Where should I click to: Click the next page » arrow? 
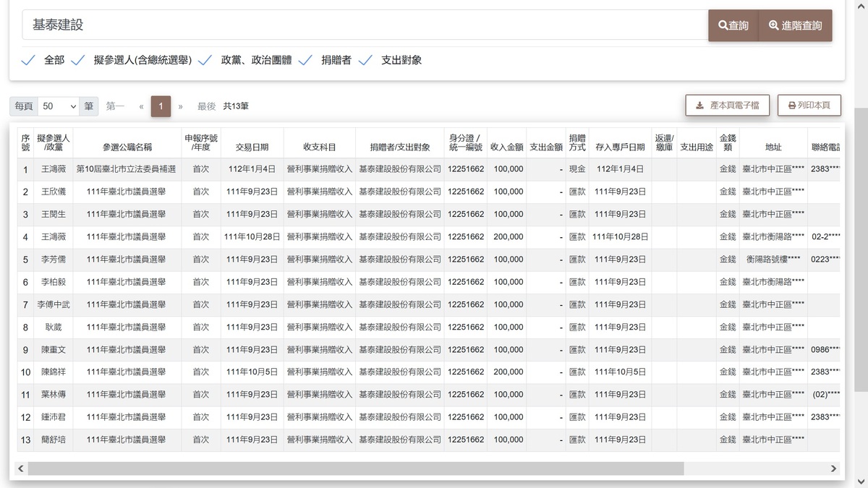[x=180, y=106]
